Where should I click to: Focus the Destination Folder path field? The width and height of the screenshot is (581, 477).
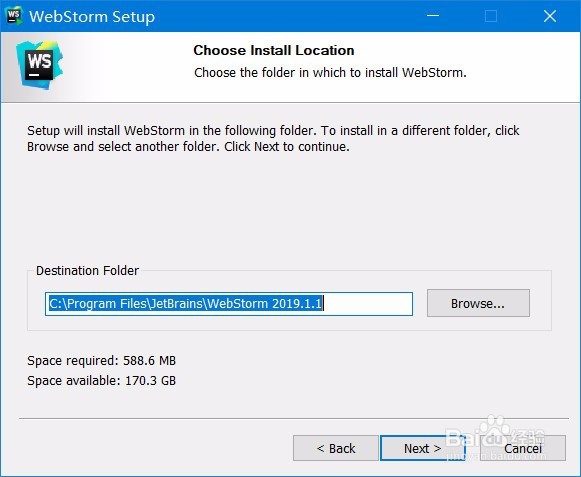pos(229,304)
